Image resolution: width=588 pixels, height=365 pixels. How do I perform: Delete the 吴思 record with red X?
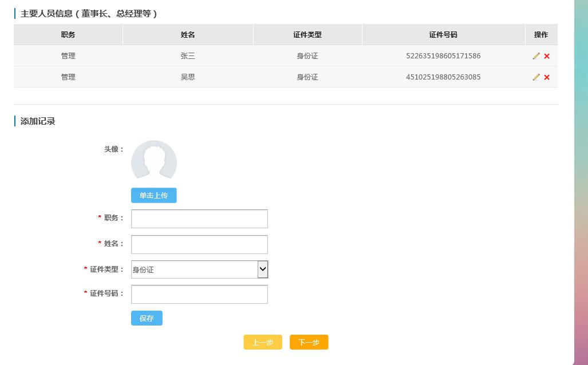pos(547,77)
